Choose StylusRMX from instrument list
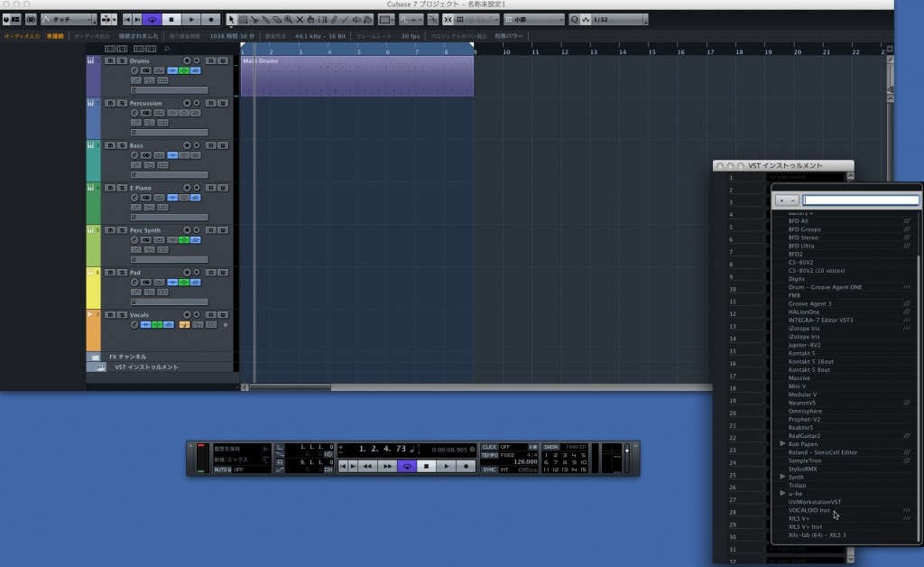The height and width of the screenshot is (567, 924). click(x=802, y=469)
